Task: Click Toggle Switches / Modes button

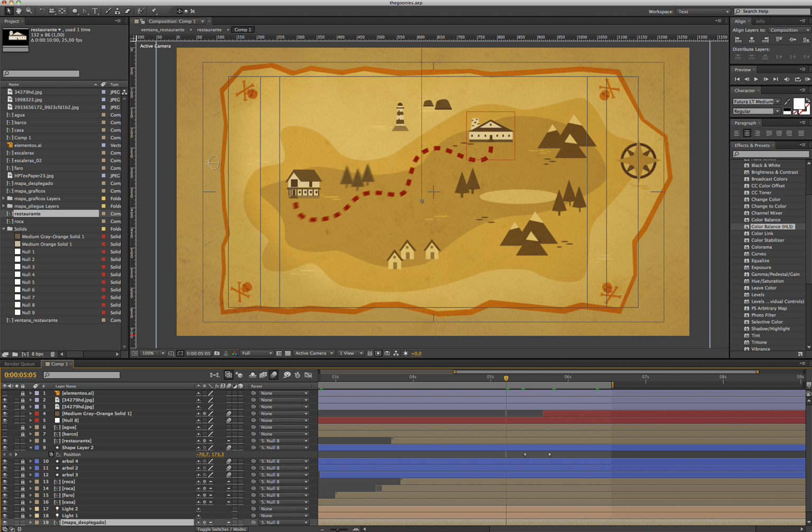Action: (221, 529)
